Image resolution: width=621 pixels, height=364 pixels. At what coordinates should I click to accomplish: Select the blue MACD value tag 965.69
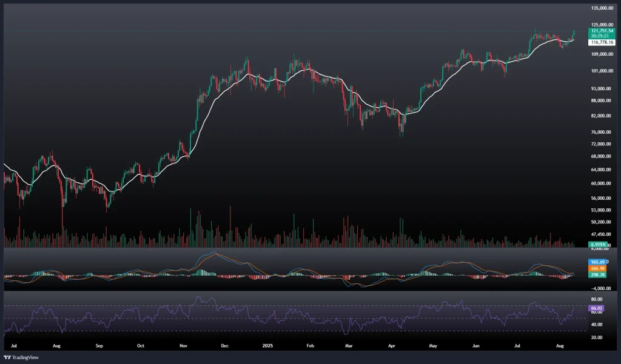pos(597,261)
